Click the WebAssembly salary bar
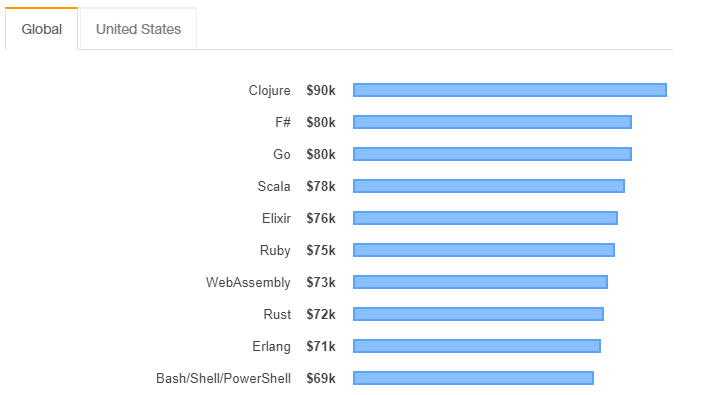This screenshot has height=395, width=714. pos(480,282)
